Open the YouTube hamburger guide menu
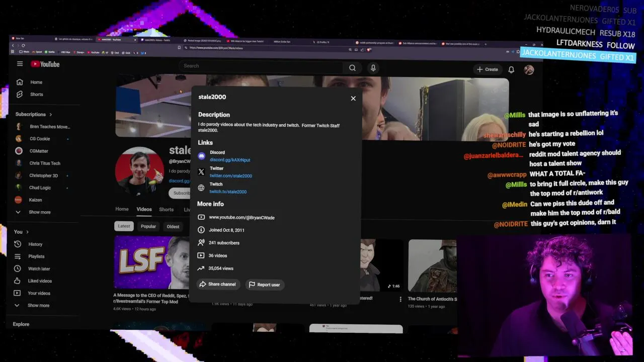The image size is (644, 362). pos(20,64)
